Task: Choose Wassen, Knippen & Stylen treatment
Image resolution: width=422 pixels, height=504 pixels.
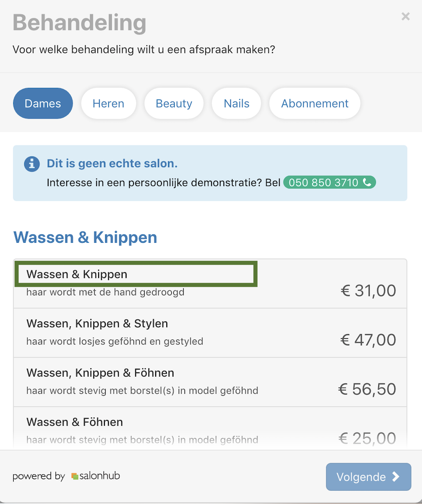Action: click(x=210, y=332)
